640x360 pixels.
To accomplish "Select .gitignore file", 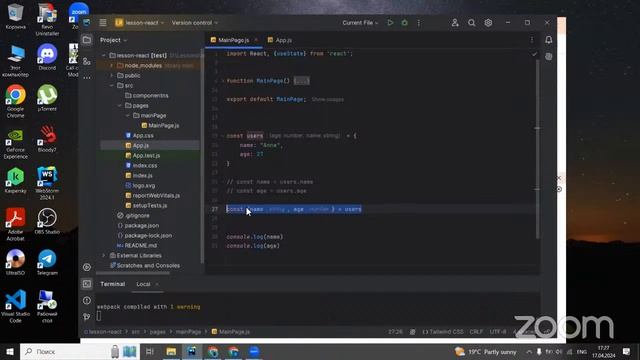I will point(133,216).
